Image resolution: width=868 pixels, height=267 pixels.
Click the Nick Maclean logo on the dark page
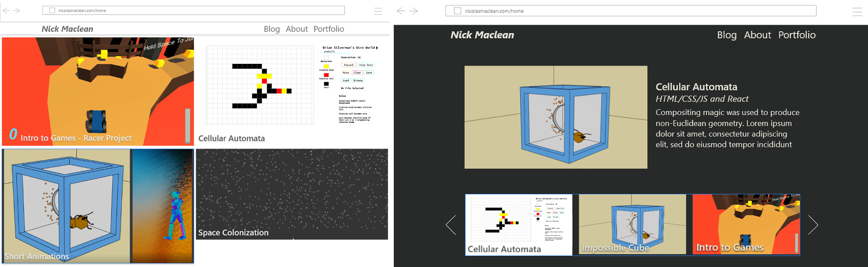(482, 35)
